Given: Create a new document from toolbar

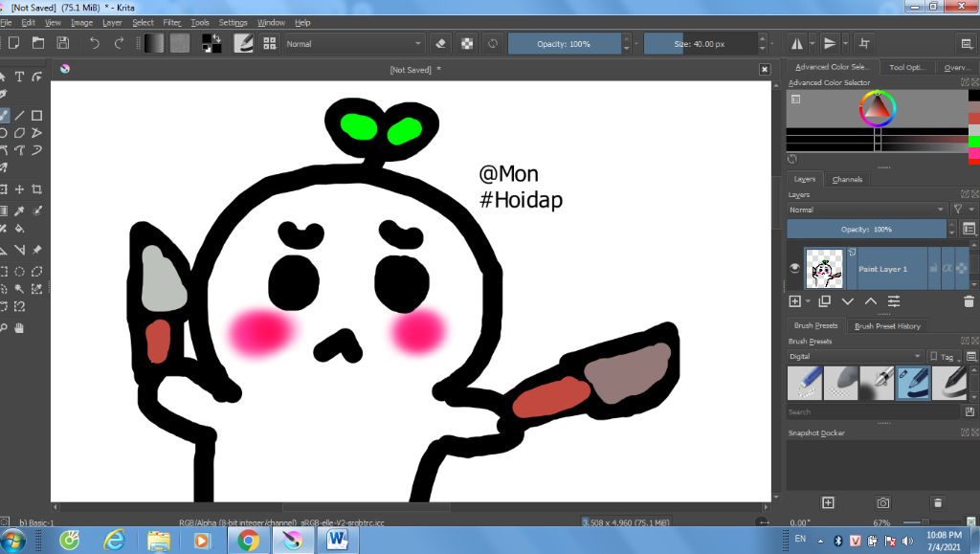Looking at the screenshot, I should tap(13, 43).
